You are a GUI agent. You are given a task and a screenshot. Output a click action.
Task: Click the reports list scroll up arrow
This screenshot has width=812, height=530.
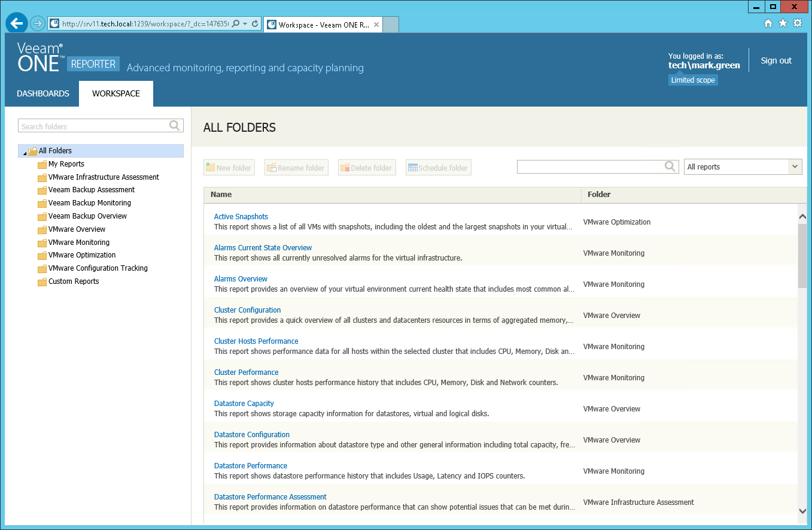(x=802, y=216)
